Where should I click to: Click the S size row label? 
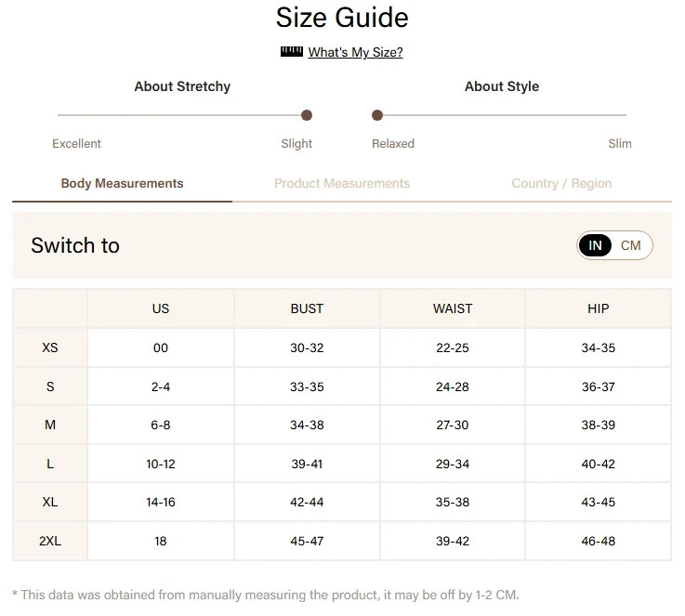(x=50, y=387)
